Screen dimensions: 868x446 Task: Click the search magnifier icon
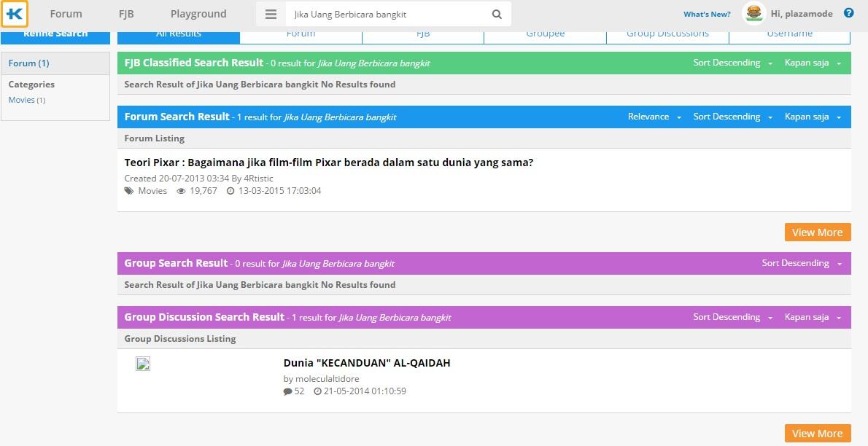pos(497,14)
